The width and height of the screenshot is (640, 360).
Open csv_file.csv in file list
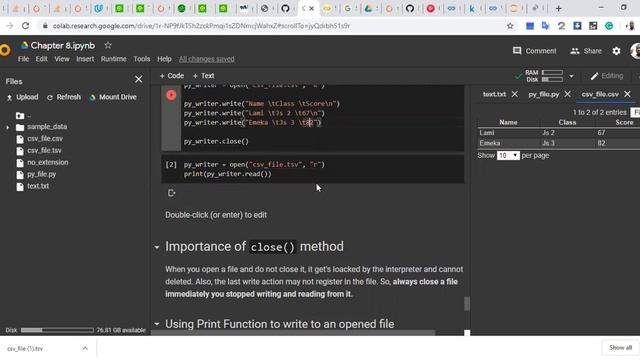pyautogui.click(x=45, y=139)
